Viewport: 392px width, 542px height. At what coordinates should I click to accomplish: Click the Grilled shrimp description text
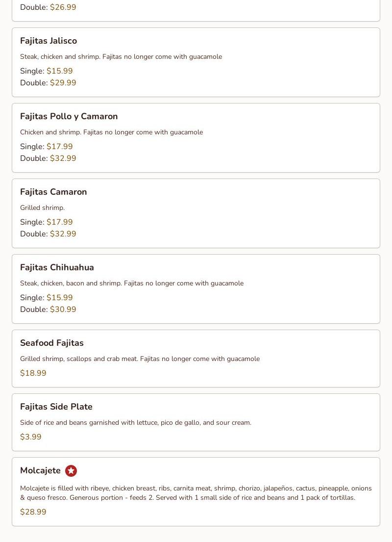coord(43,208)
